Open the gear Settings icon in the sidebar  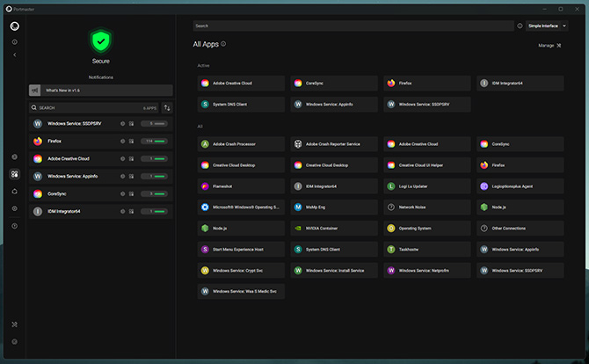point(15,208)
